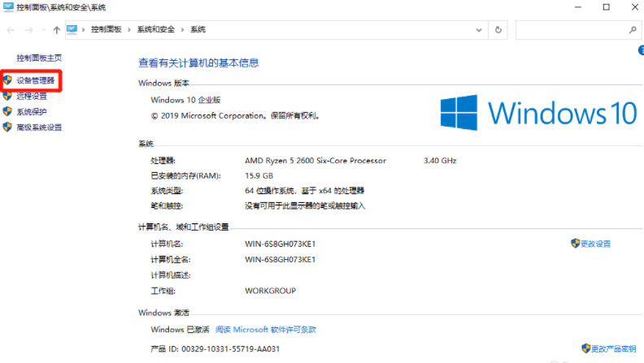Image resolution: width=644 pixels, height=363 pixels.
Task: Click the Windows 10 logo
Action: (x=538, y=113)
